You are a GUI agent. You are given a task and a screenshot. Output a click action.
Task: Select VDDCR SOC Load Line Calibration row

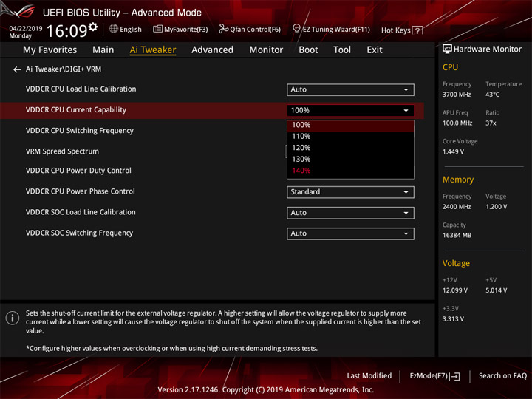[x=212, y=212]
